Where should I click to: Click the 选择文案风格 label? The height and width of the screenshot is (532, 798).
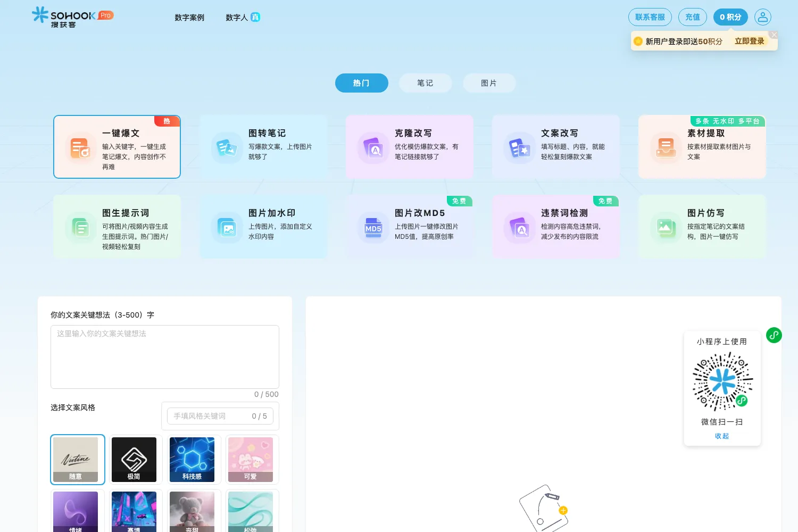tap(73, 408)
